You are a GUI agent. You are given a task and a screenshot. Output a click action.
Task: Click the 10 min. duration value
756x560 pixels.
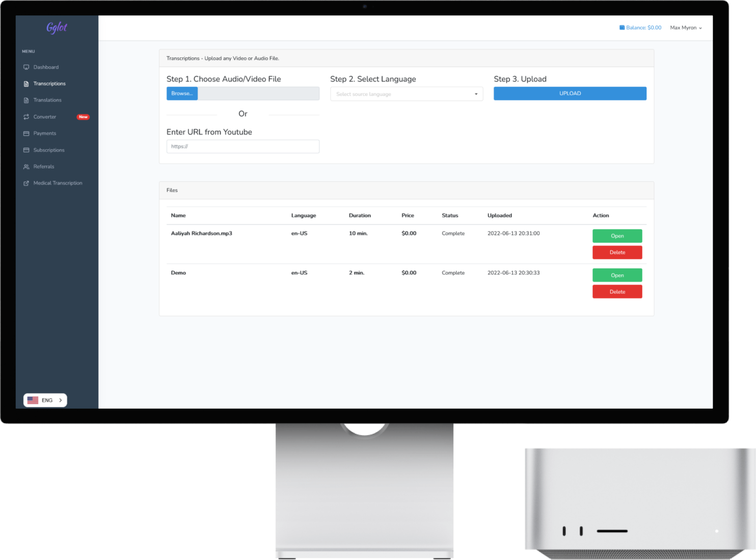358,234
